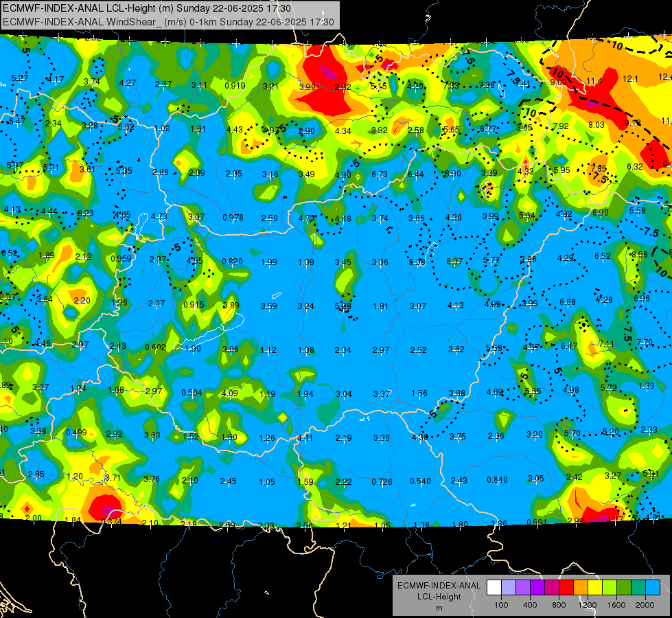Click the wind shear value '2.33'
Viewport: 672px width, 618px height.
pyautogui.click(x=649, y=429)
